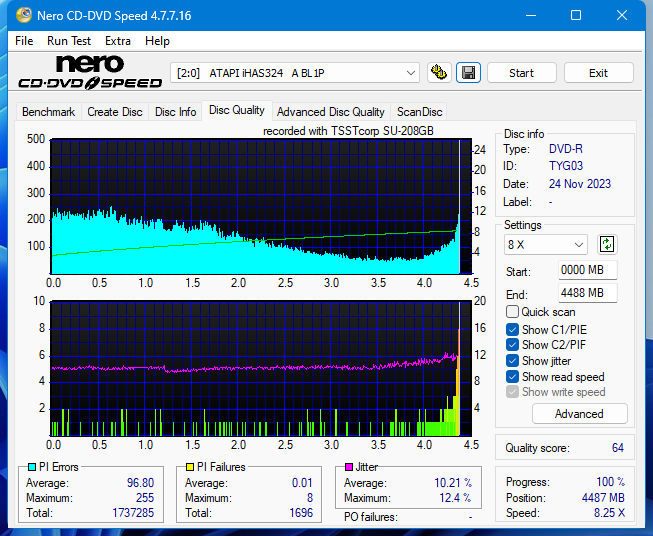Uncheck Show C1/PIE checkbox

[512, 330]
